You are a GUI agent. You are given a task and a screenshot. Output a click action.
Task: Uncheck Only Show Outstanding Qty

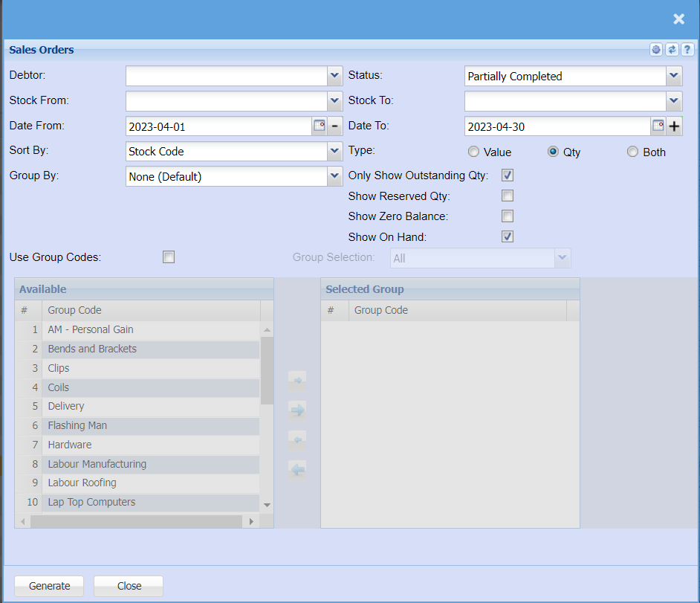508,176
